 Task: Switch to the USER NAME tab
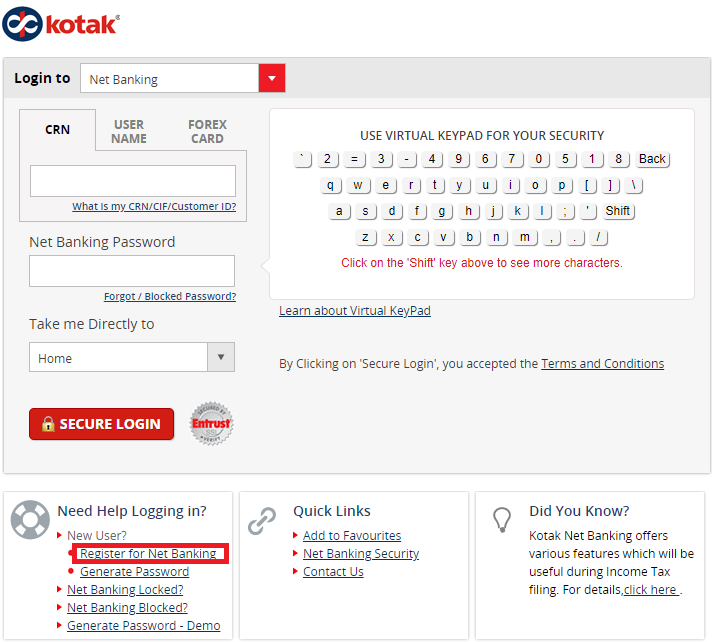click(x=129, y=131)
